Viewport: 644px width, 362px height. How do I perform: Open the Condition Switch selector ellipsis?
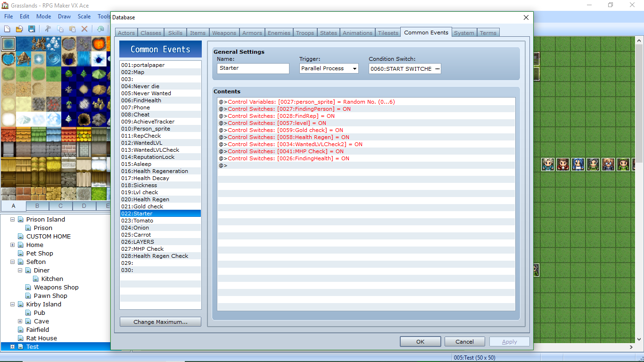(437, 68)
